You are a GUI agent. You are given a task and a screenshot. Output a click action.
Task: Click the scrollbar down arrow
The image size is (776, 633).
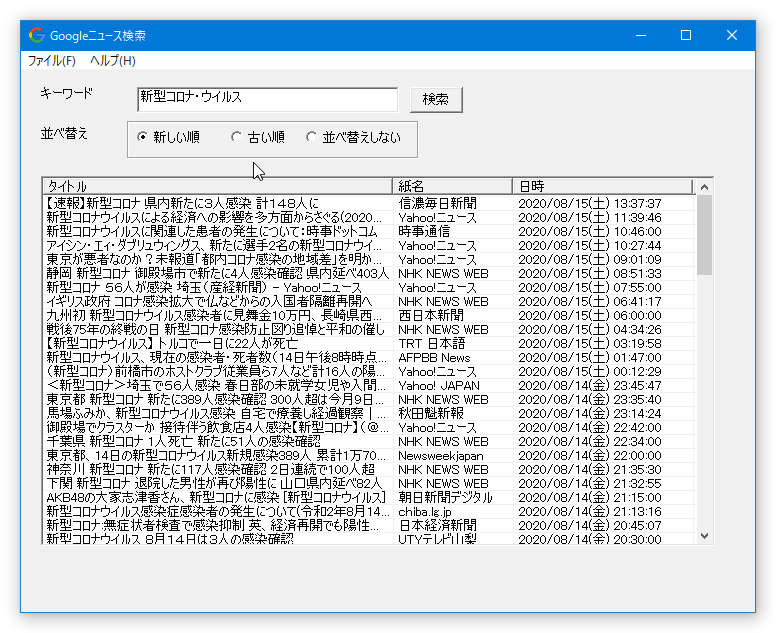click(x=704, y=536)
